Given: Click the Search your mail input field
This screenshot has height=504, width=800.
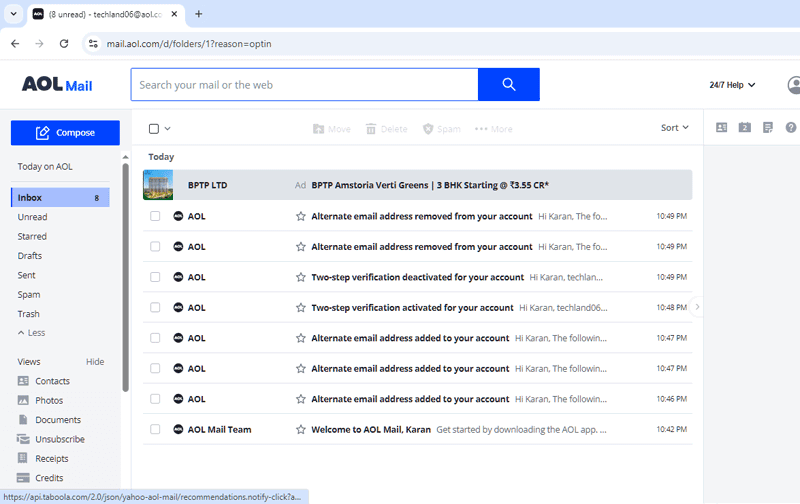Looking at the screenshot, I should pyautogui.click(x=305, y=85).
